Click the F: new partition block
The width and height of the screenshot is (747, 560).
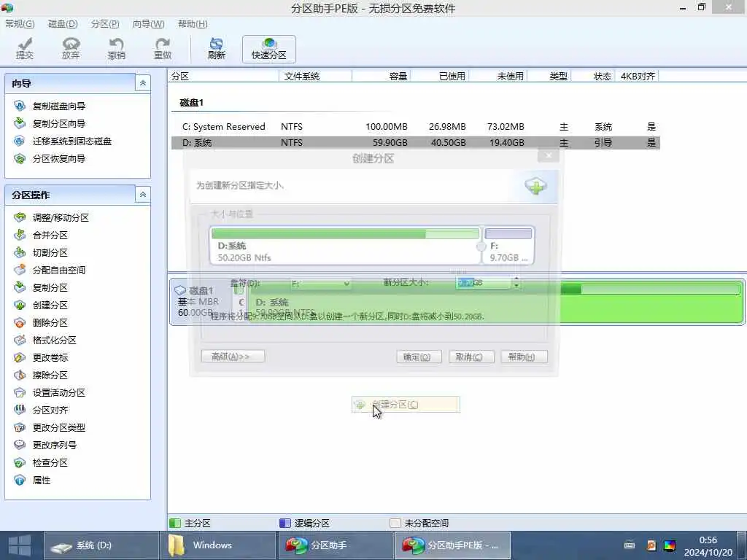(x=508, y=245)
